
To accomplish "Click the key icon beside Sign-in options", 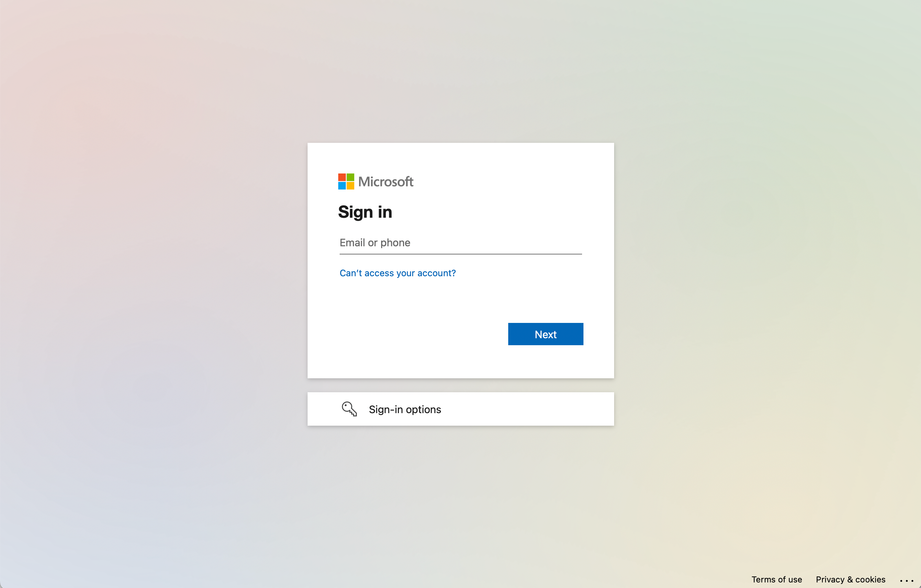I will coord(349,409).
